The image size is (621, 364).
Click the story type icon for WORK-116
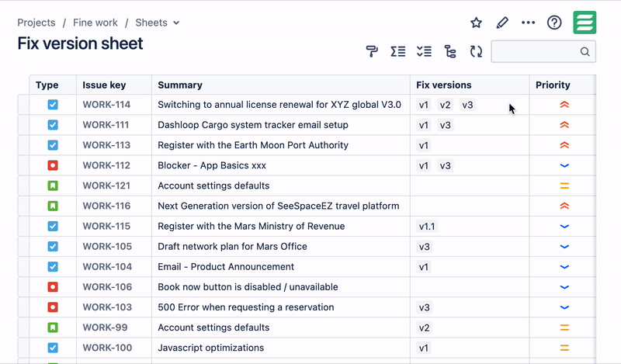[53, 206]
